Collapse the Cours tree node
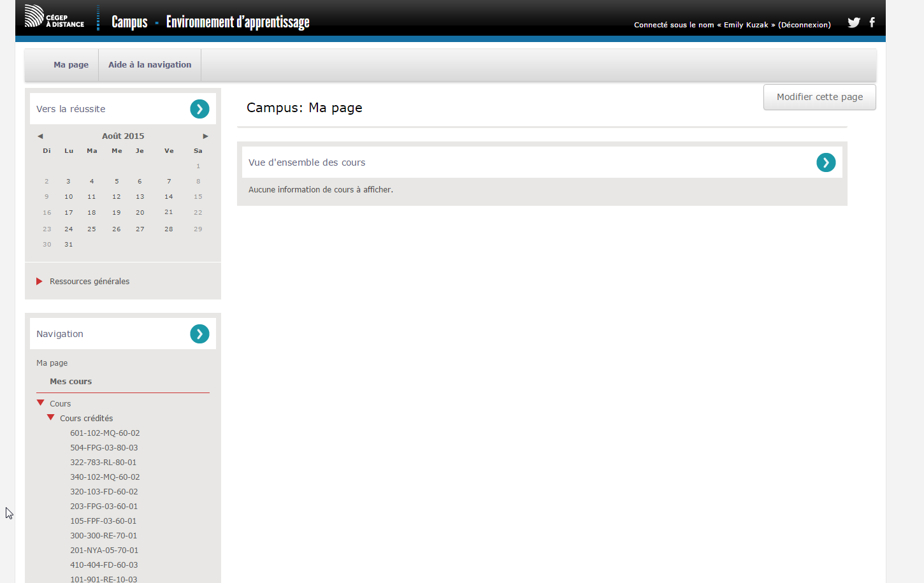 pos(41,403)
